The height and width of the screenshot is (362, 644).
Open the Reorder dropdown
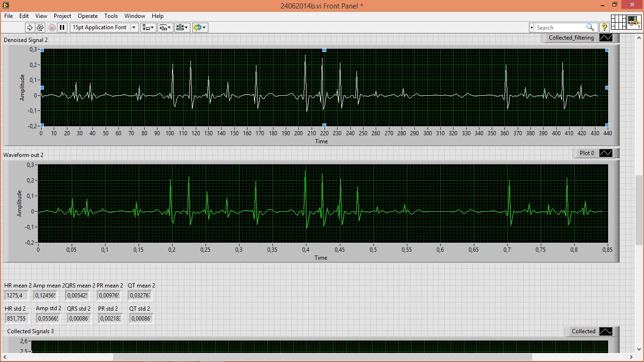[200, 27]
